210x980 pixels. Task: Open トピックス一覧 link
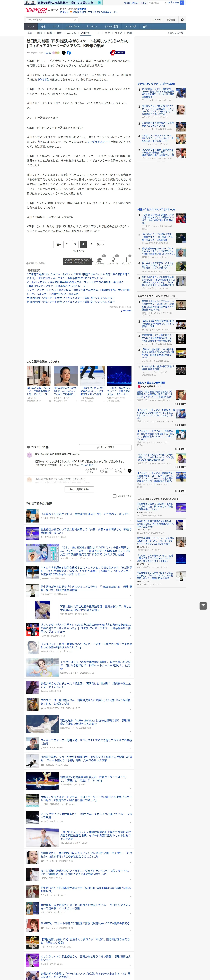tap(175, 33)
